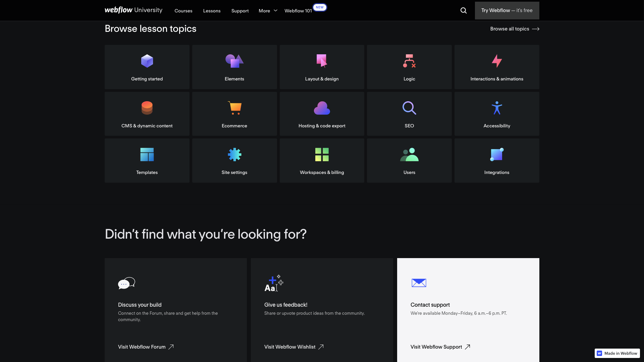Click the Hosting & code export cloud icon
This screenshot has height=362, width=644.
click(x=322, y=108)
